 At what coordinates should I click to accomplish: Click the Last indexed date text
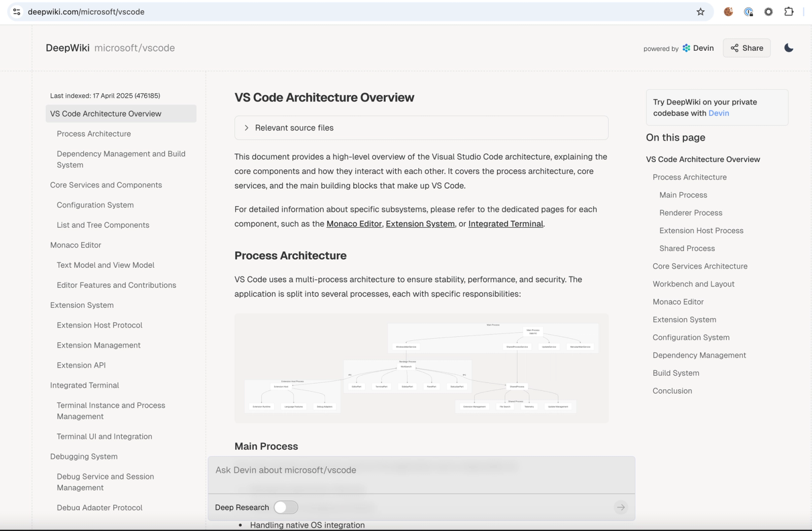click(105, 95)
